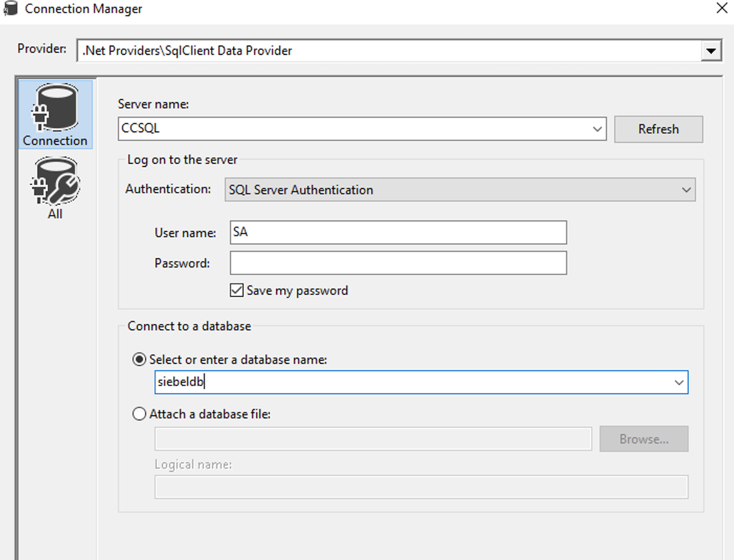Open the Server name dropdown arrow
734x560 pixels.
597,129
